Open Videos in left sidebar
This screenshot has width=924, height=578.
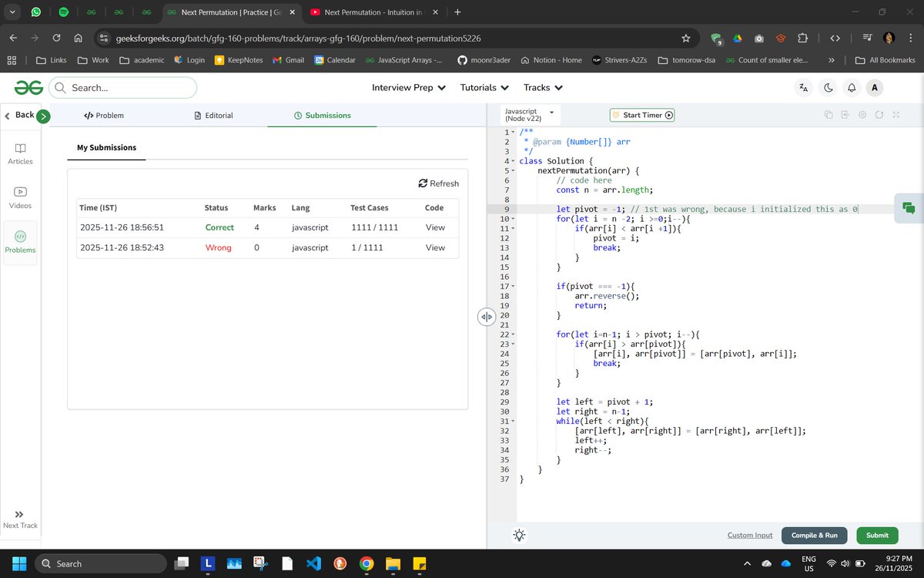pyautogui.click(x=20, y=197)
